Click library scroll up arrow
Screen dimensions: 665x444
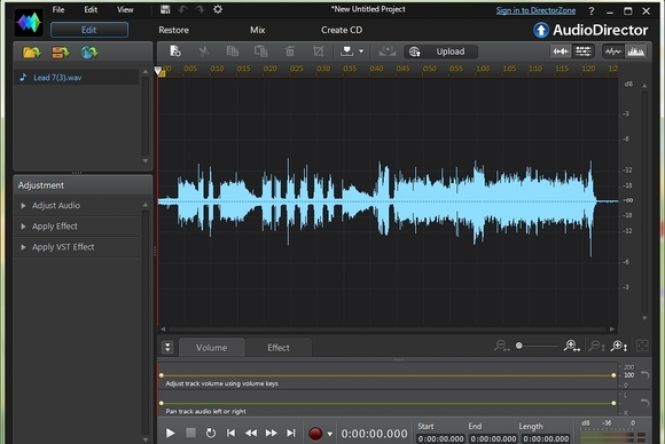[145, 72]
